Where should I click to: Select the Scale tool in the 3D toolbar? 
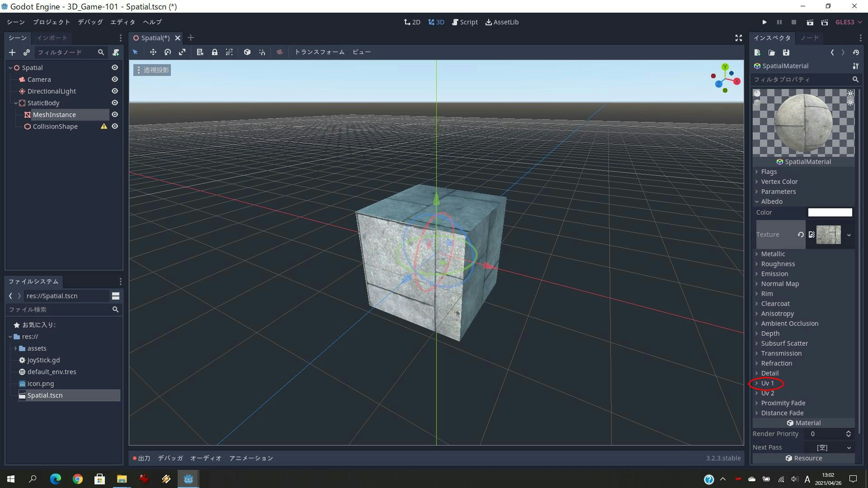pos(182,52)
